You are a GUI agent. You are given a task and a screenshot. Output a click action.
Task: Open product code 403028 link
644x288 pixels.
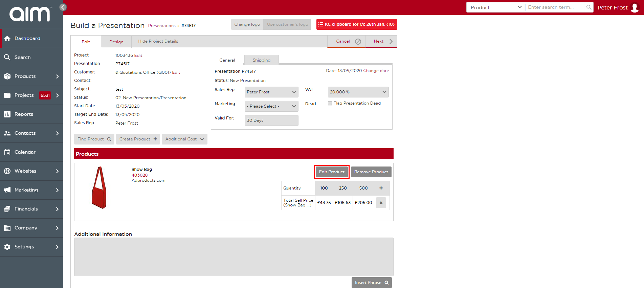pyautogui.click(x=139, y=175)
